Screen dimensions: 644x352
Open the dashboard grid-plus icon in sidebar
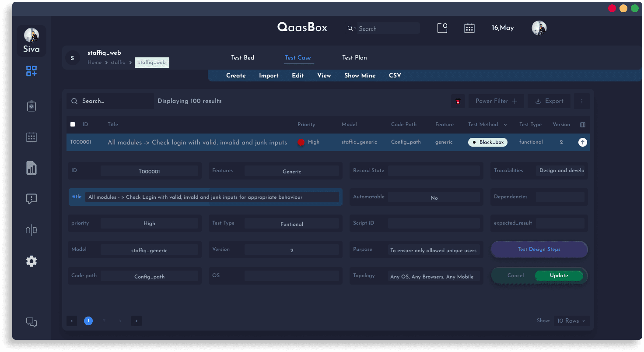pyautogui.click(x=31, y=71)
